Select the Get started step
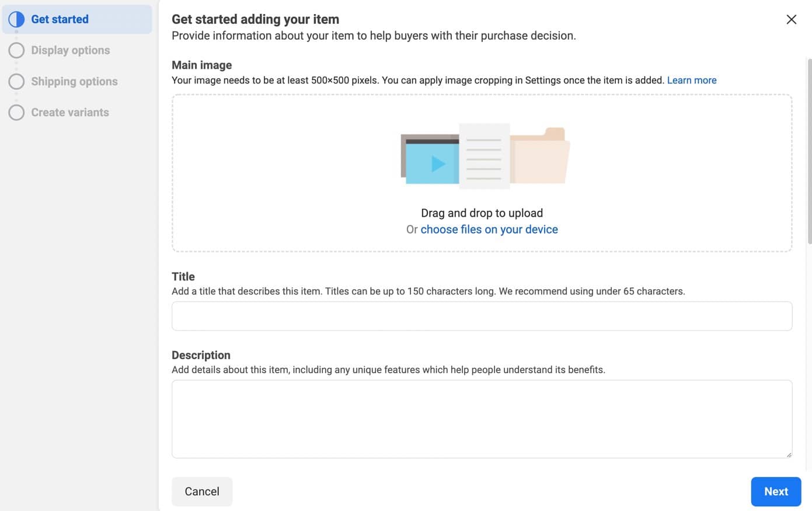 point(77,19)
